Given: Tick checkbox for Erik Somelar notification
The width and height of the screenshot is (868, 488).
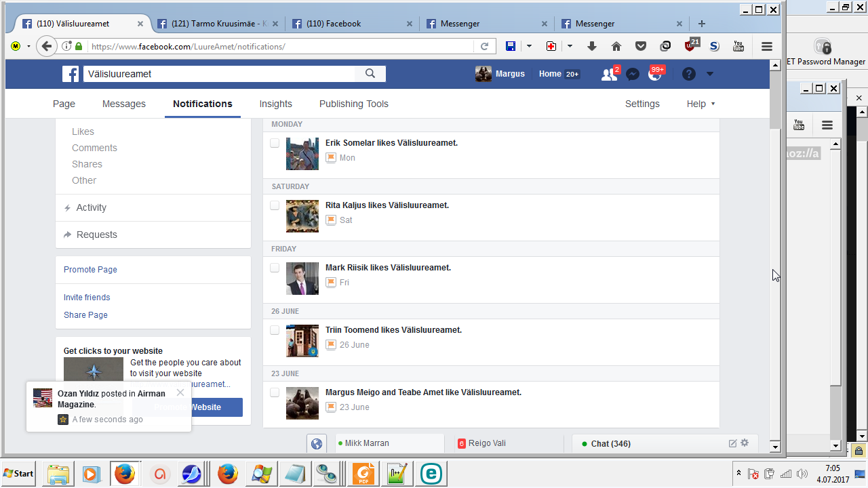Looking at the screenshot, I should coord(275,143).
